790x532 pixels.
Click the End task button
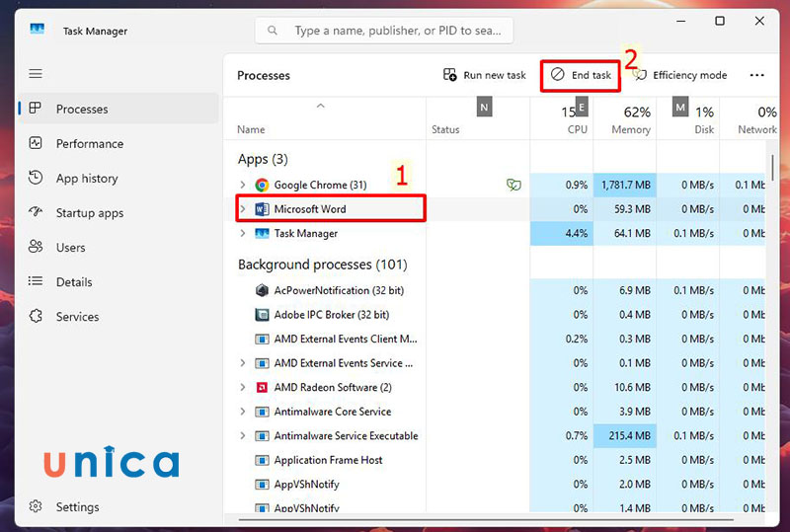[581, 75]
